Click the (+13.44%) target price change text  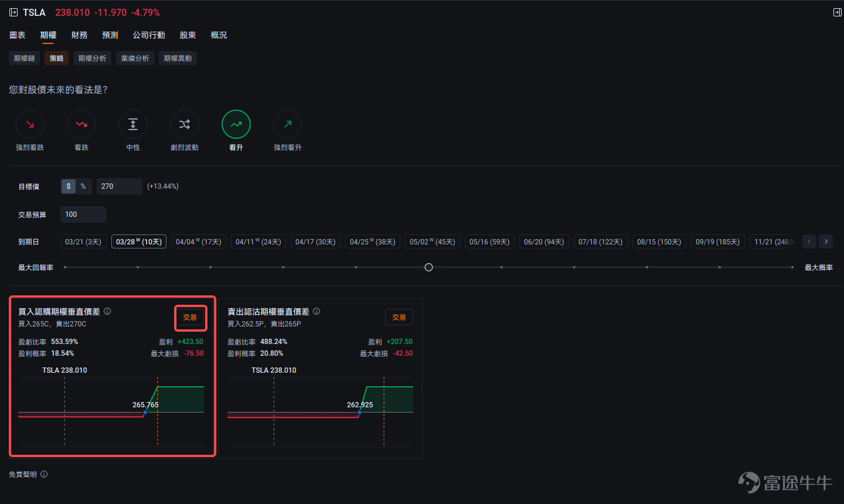point(163,186)
